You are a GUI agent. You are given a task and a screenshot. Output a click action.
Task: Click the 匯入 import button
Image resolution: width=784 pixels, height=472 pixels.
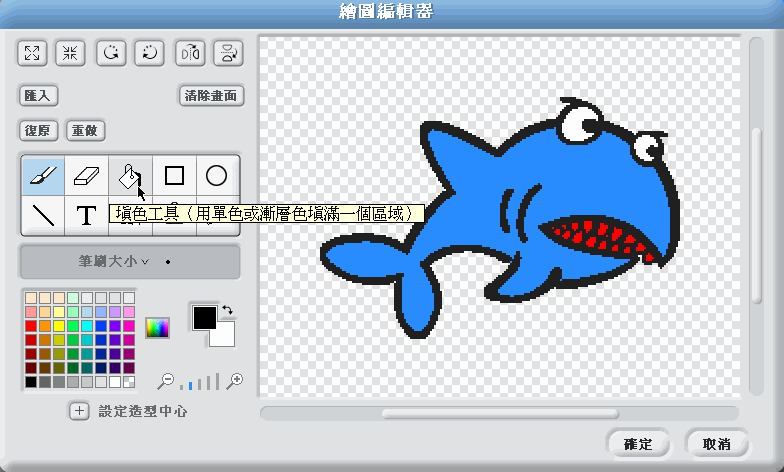39,96
